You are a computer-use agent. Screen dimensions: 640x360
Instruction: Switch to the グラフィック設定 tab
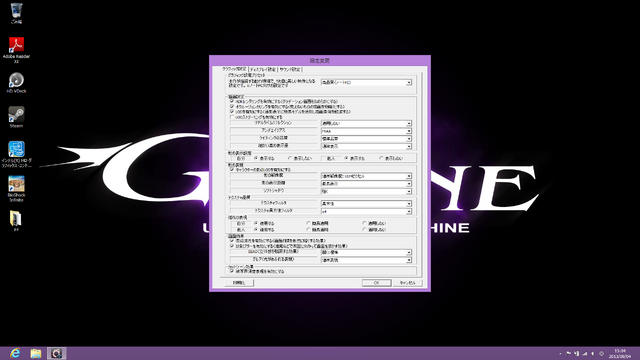click(x=234, y=69)
